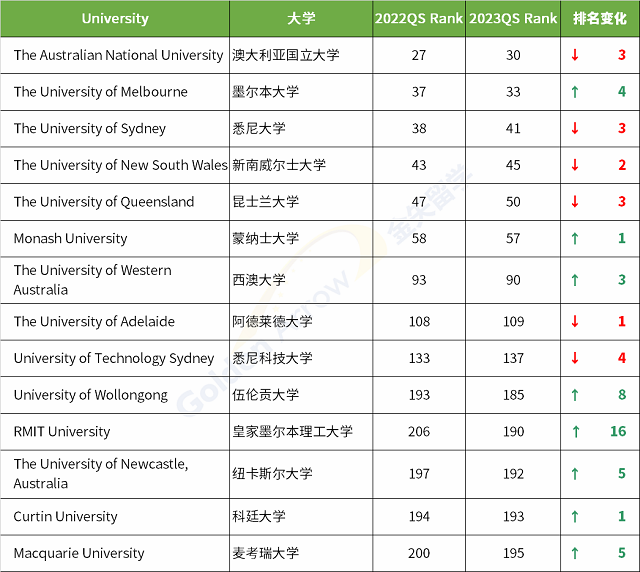Click the red down arrow in Queensland row

click(575, 201)
